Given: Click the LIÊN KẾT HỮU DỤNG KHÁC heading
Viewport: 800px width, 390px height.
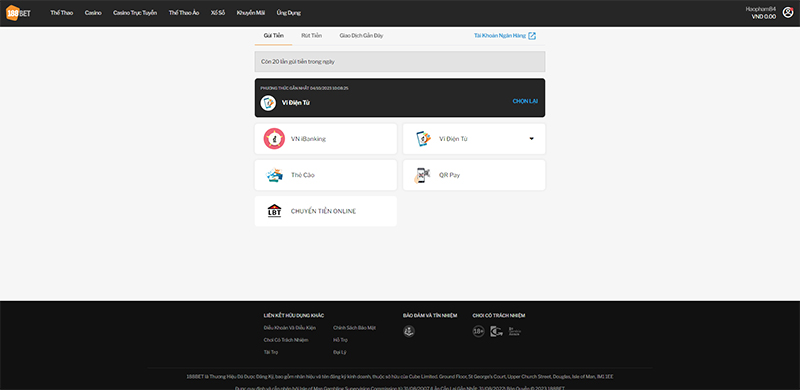Looking at the screenshot, I should point(294,315).
